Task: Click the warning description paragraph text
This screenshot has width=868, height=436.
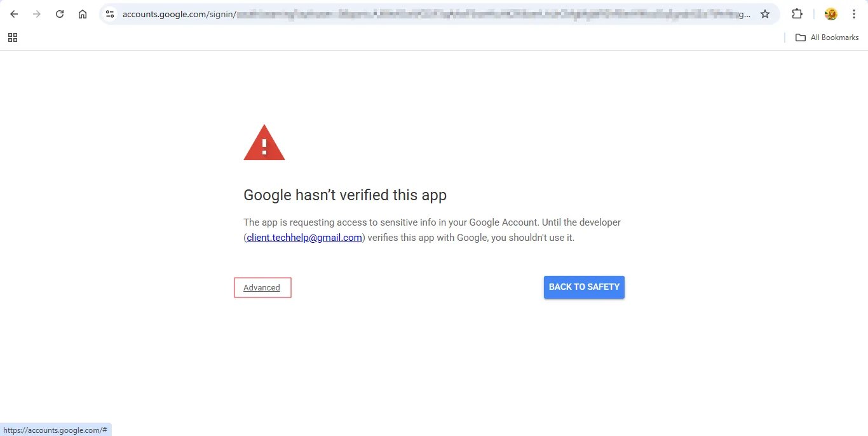Action: 432,222
